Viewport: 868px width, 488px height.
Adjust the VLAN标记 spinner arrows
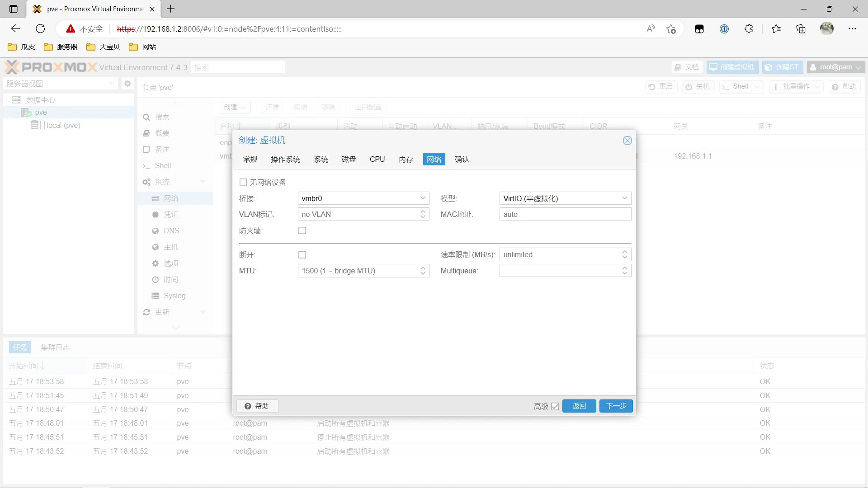tap(423, 214)
